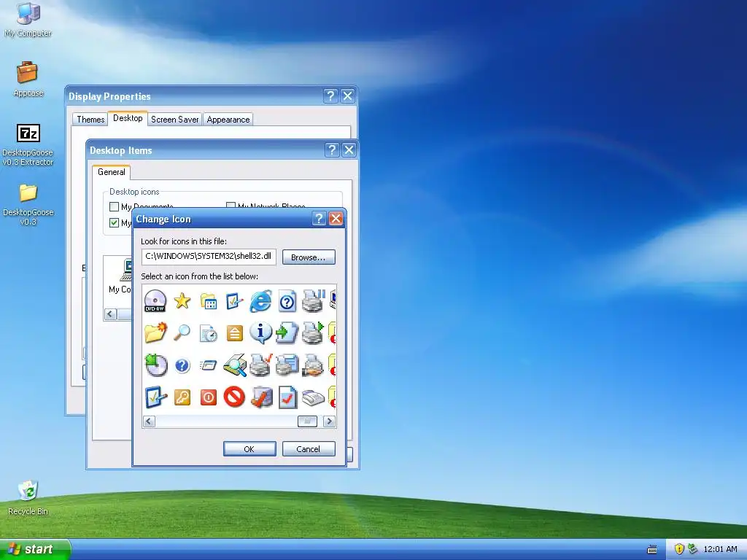Toggle the My Network Places checkbox
The height and width of the screenshot is (560, 747).
click(231, 206)
